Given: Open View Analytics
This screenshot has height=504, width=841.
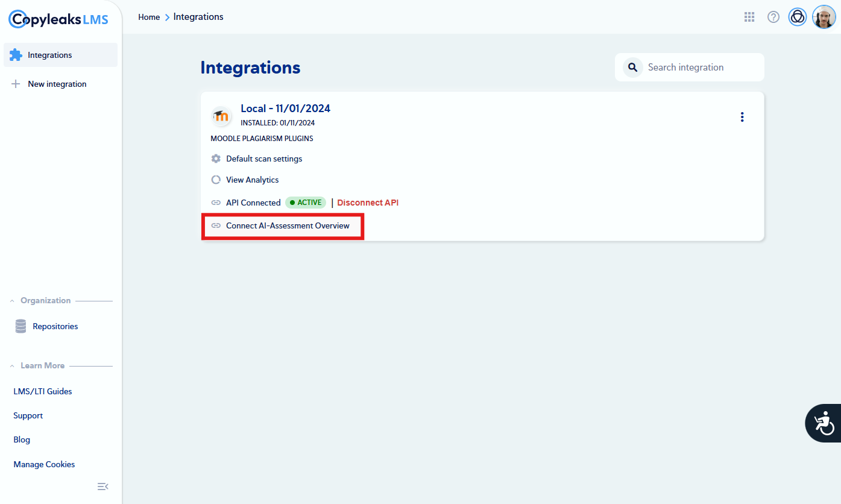Looking at the screenshot, I should point(253,180).
